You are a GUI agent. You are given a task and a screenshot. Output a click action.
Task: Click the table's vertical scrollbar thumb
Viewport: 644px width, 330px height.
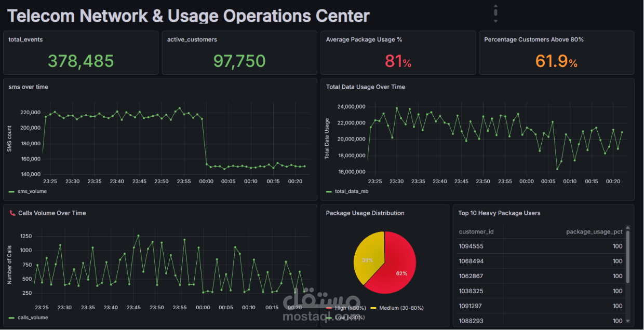click(x=628, y=257)
